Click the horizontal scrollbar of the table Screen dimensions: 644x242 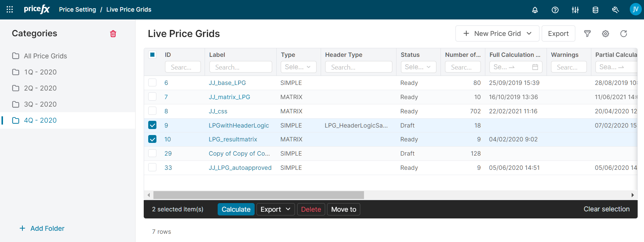[x=258, y=195]
